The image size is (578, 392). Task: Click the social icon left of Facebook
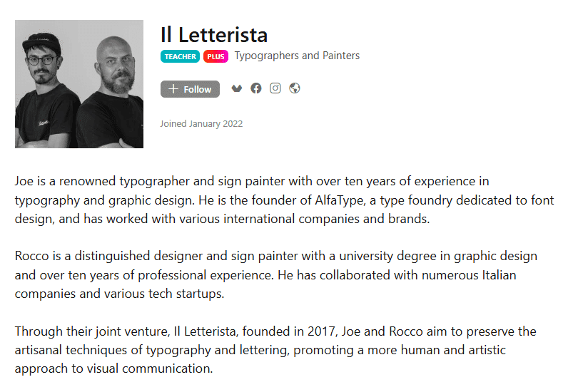click(x=237, y=88)
